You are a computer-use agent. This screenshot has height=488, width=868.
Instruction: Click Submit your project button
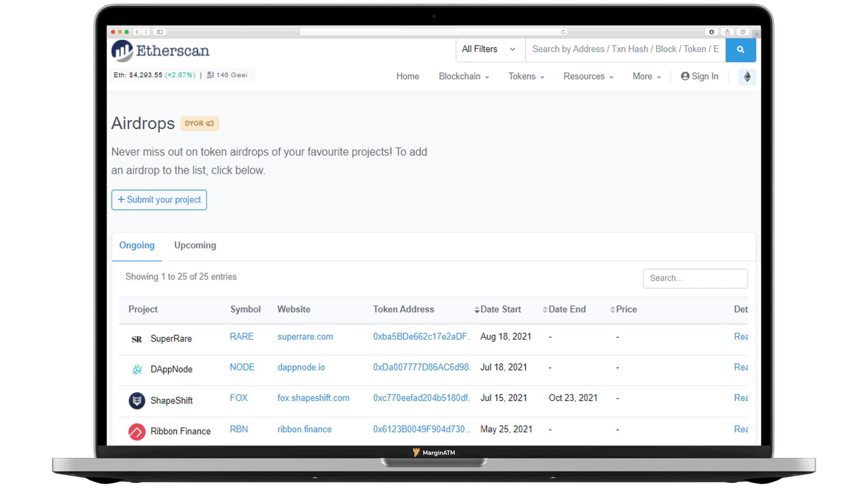159,200
